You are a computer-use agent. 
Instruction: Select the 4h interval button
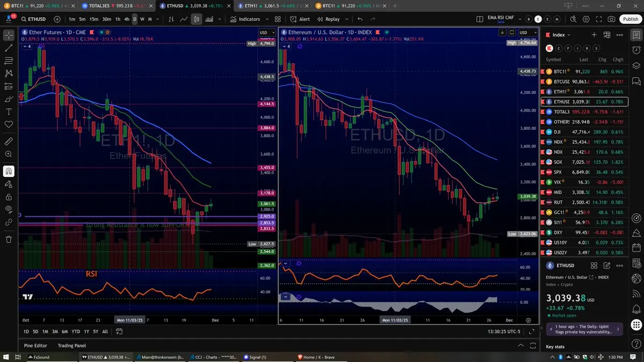[x=127, y=19]
